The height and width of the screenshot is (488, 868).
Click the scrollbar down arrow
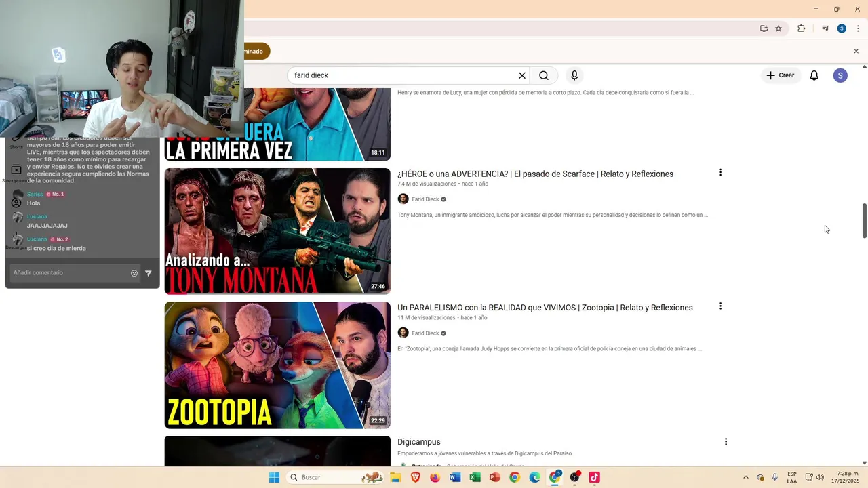coord(864,462)
